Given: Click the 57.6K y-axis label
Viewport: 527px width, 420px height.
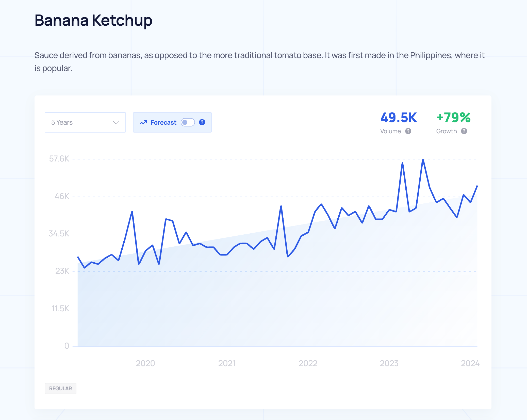Looking at the screenshot, I should 59,159.
